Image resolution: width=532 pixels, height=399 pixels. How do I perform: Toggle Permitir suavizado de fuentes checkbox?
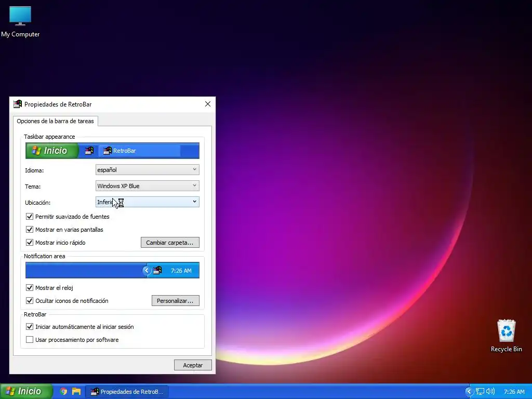click(x=30, y=217)
